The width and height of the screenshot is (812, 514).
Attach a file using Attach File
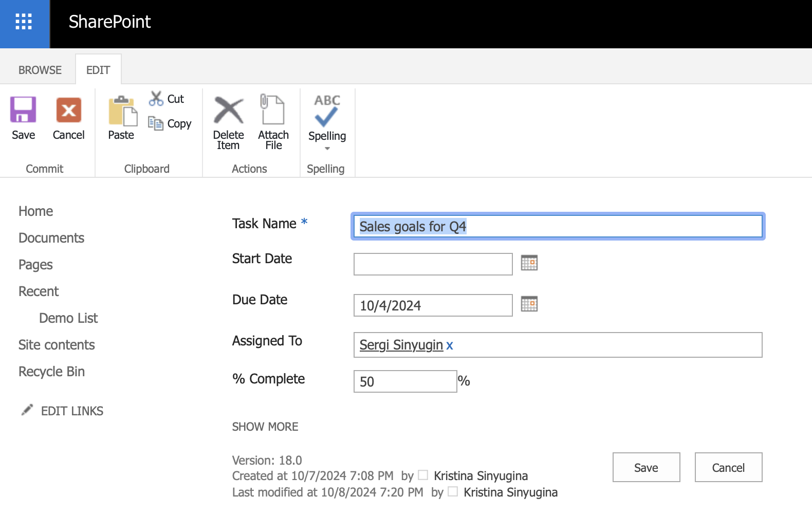(273, 110)
